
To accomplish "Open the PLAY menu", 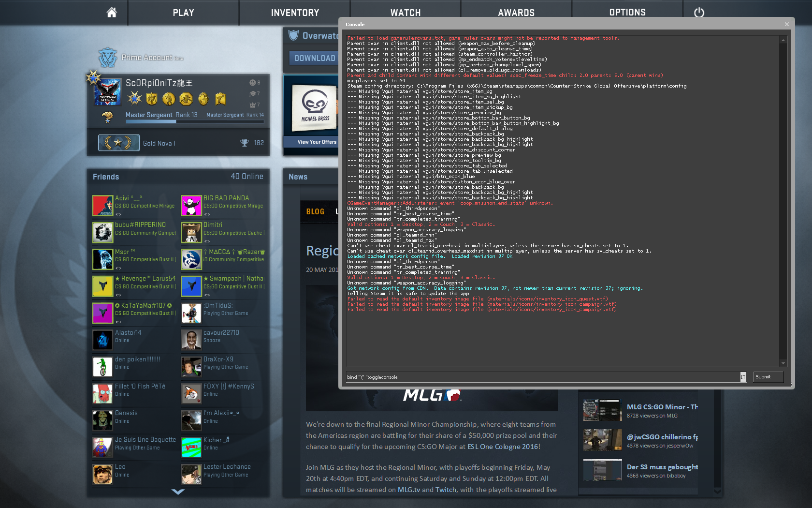I will click(183, 13).
